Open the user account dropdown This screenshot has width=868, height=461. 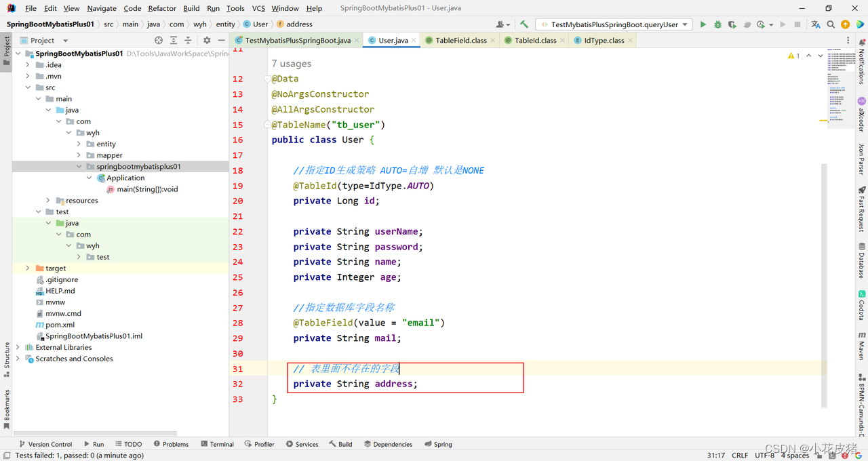pyautogui.click(x=503, y=24)
